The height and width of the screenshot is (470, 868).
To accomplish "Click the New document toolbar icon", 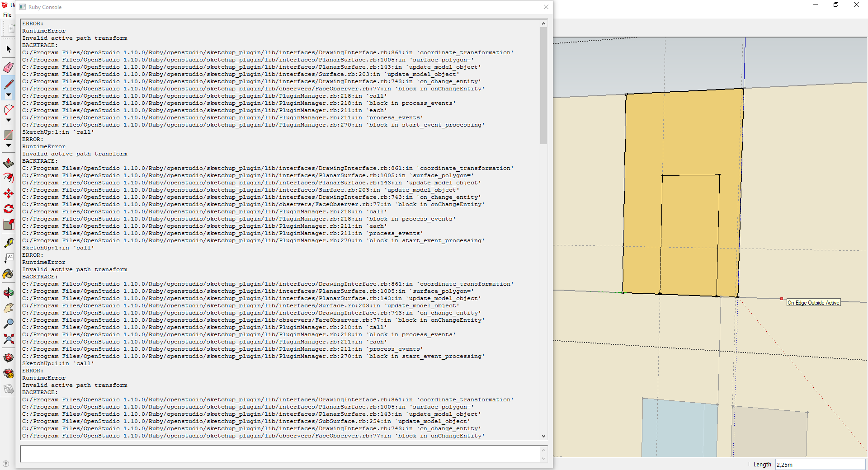I will 11,29.
